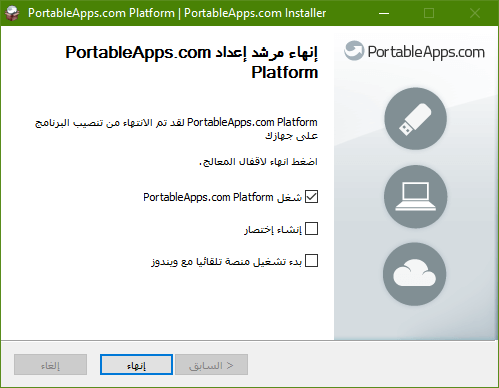Check بدء تشغيل منصة تلقائيا مع ويندوز box
499x388 pixels.
click(x=311, y=261)
